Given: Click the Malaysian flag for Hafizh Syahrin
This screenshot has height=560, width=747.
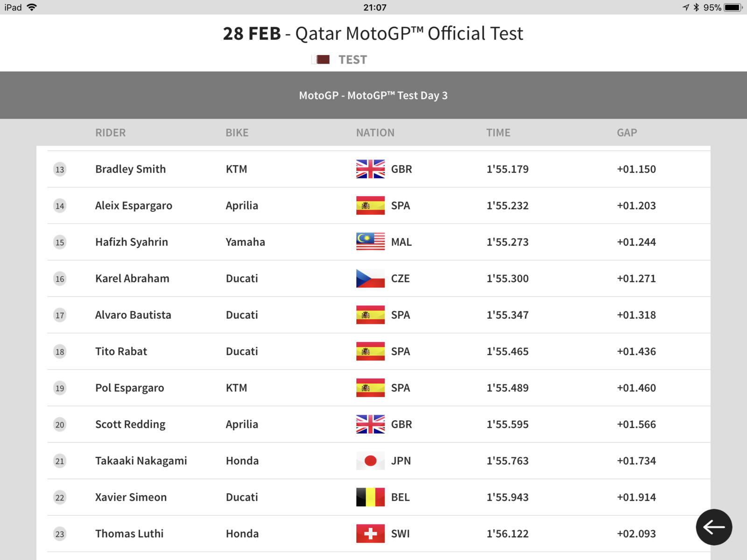Looking at the screenshot, I should [x=370, y=242].
